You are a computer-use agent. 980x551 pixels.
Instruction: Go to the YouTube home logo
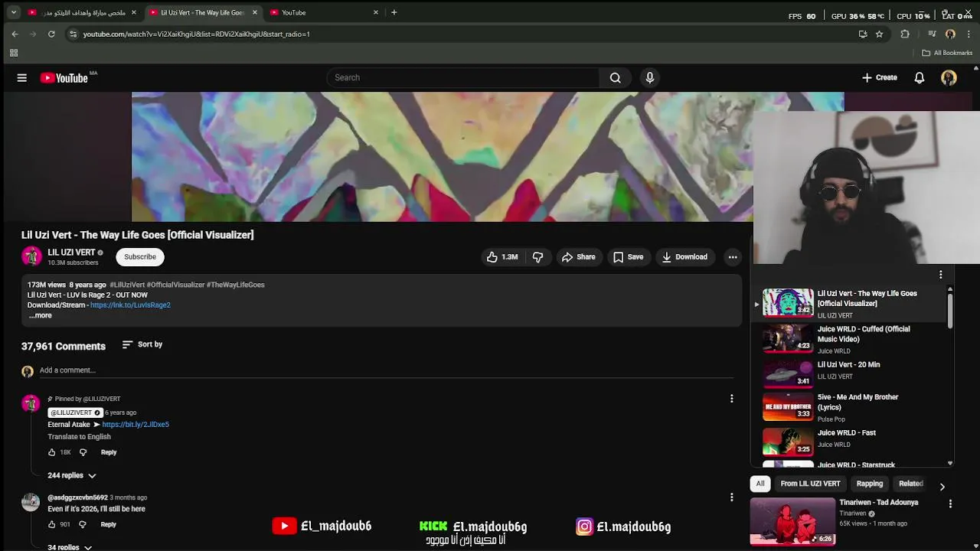point(64,77)
